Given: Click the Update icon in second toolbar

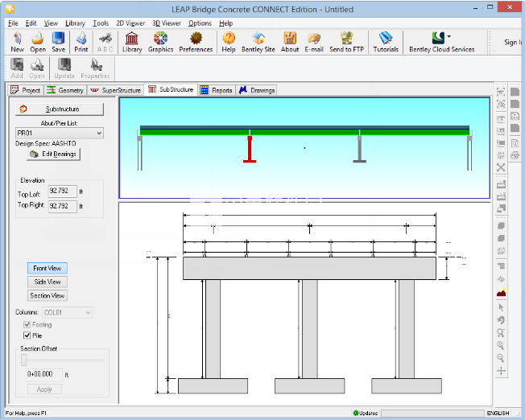Looking at the screenshot, I should pyautogui.click(x=64, y=68).
